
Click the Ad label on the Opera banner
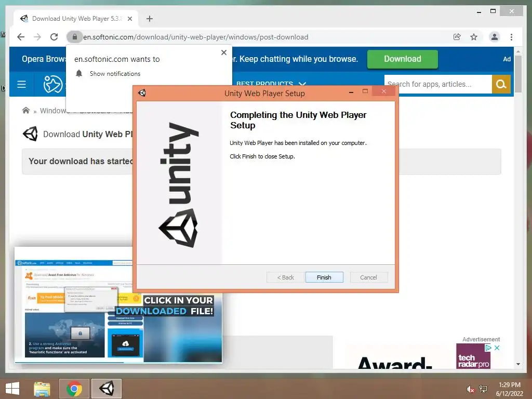[x=507, y=59]
